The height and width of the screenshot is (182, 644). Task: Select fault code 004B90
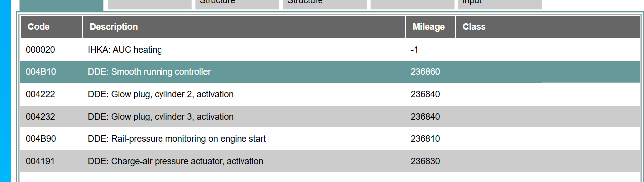pos(41,139)
